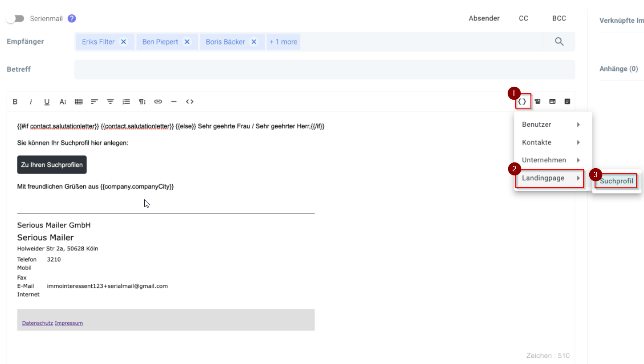Apply italic formatting
Image resolution: width=644 pixels, height=364 pixels.
point(31,101)
